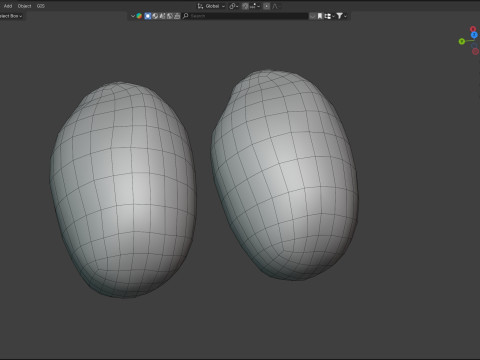Open the Select Box tool dropdown
This screenshot has height=360, width=480.
(x=11, y=16)
